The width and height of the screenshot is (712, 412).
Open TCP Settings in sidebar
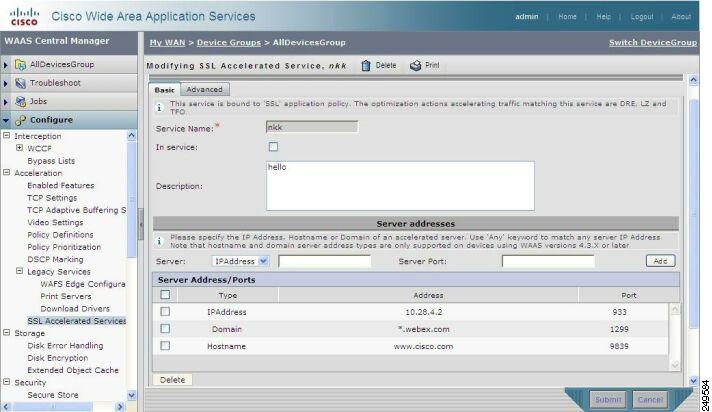point(52,198)
